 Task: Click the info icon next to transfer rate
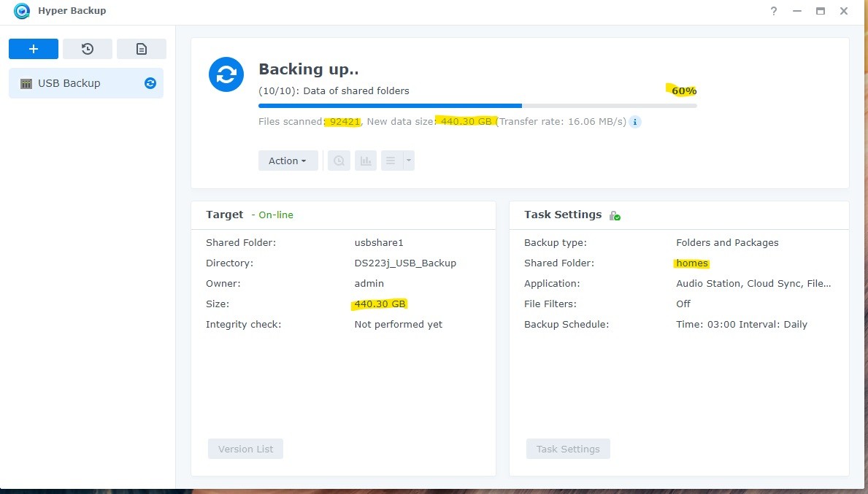634,122
